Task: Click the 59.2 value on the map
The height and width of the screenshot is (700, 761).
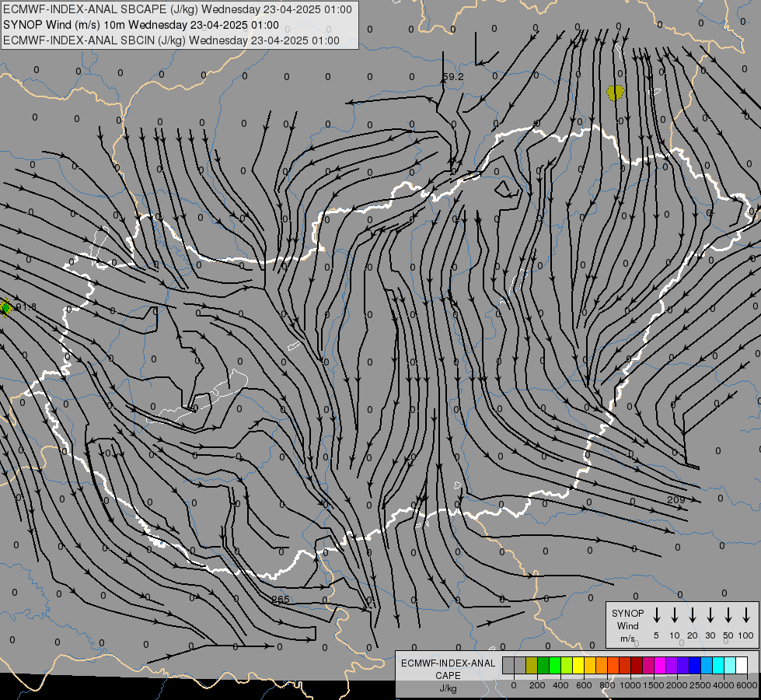Action: point(453,77)
